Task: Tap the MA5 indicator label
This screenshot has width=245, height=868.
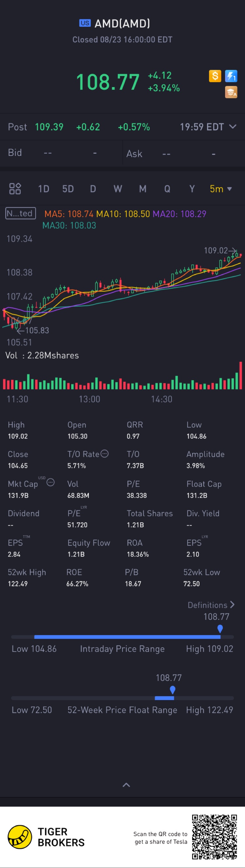Action: tap(69, 214)
